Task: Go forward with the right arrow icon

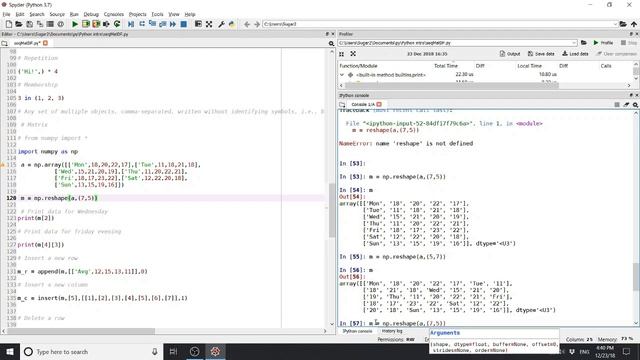Action: pos(257,24)
